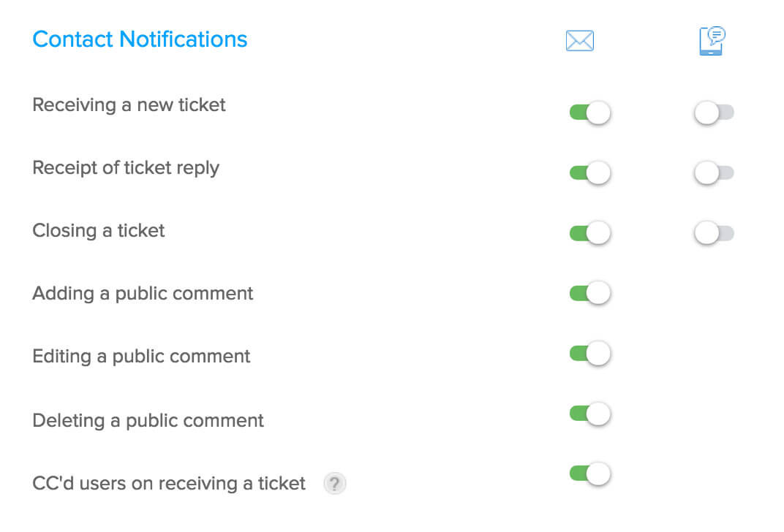Viewport: 784px width, 532px height.
Task: Select the "Editing a public comment" label
Action: tap(141, 357)
